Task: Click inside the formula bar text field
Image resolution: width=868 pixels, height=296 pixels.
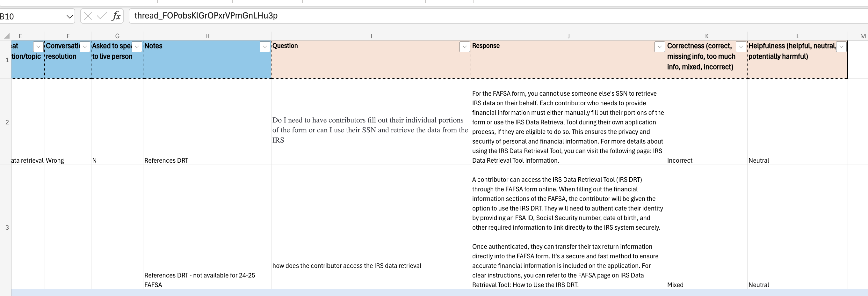Action: tap(472, 16)
